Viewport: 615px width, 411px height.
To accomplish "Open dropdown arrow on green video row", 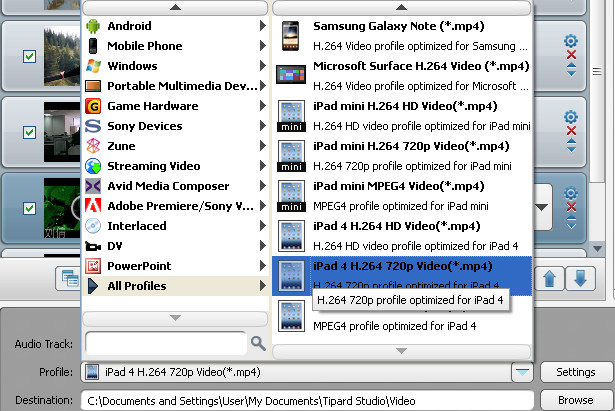I will coord(542,207).
